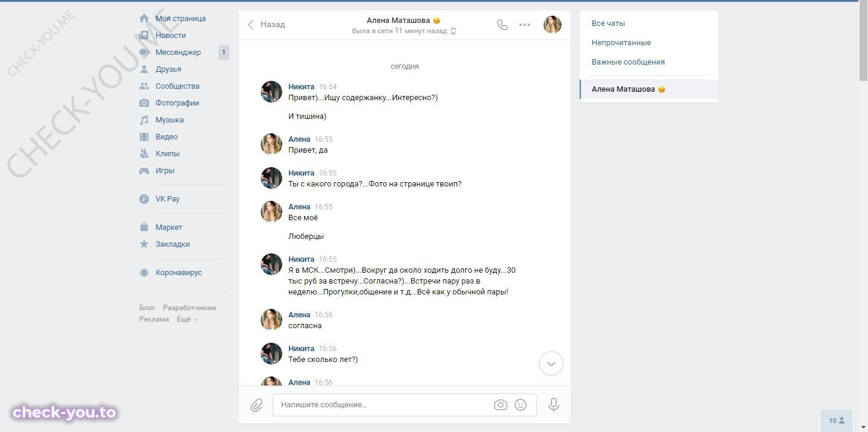The height and width of the screenshot is (432, 868).
Task: Click the 16:56 timestamp of 'согласна'
Action: pyautogui.click(x=323, y=315)
